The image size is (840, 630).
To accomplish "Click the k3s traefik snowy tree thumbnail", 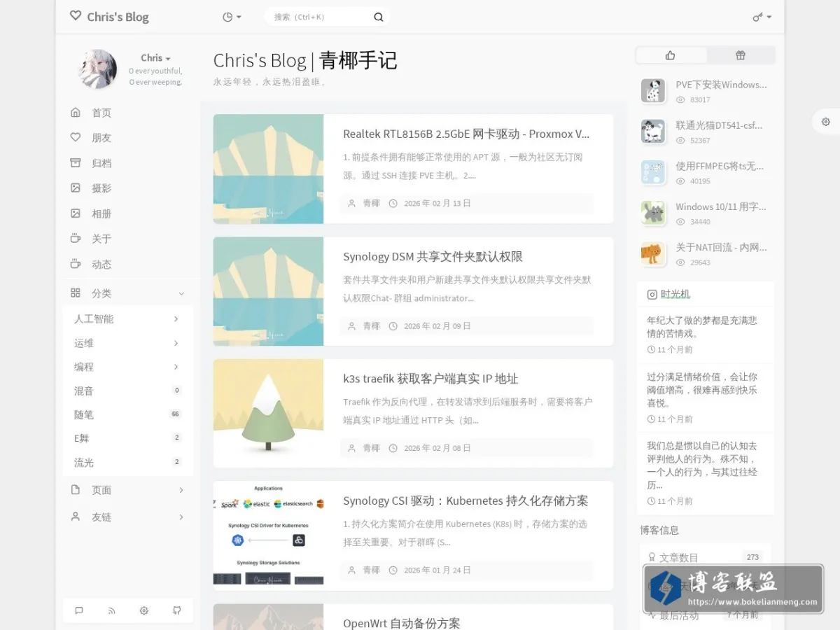I will point(268,413).
